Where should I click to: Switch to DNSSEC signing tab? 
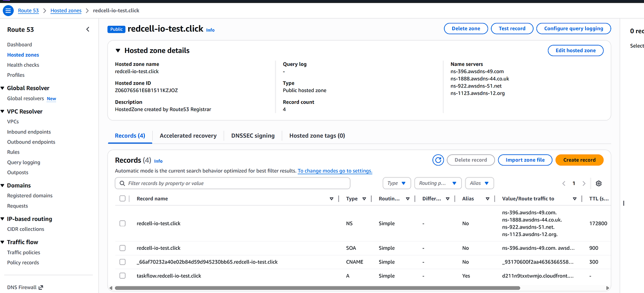click(x=253, y=136)
